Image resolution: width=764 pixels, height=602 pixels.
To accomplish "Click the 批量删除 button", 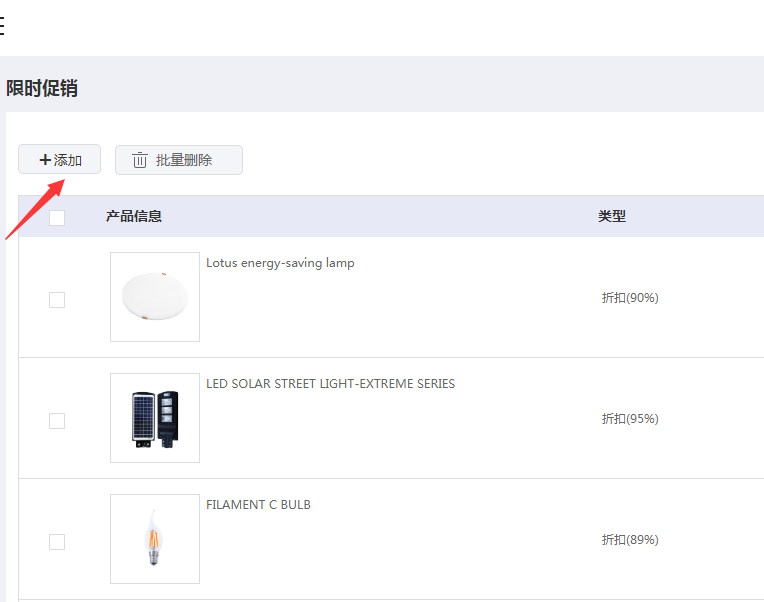I will pyautogui.click(x=179, y=160).
